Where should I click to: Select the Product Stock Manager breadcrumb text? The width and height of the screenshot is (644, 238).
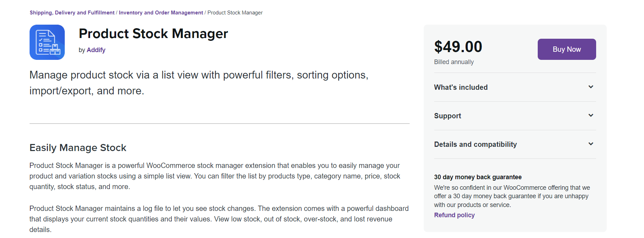point(235,13)
